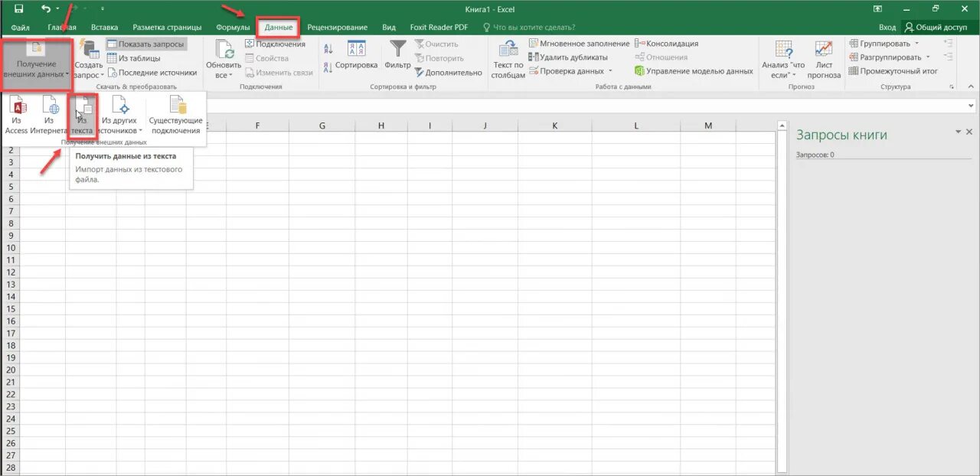Click Последние источники in the ribbon
Viewport: 980px width, 476px height.
click(x=152, y=73)
